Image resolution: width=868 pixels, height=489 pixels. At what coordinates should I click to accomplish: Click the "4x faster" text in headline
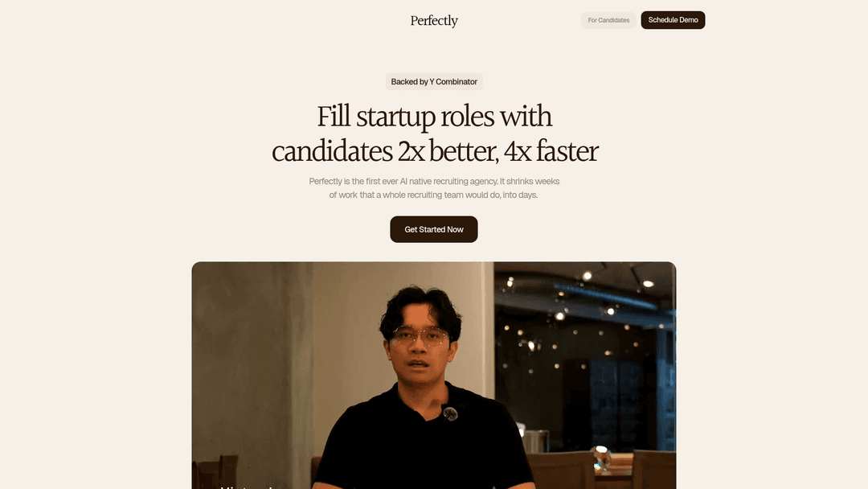(551, 151)
